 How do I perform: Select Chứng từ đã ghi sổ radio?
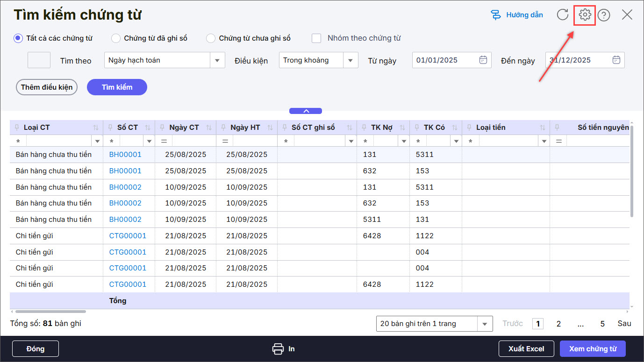(x=116, y=38)
